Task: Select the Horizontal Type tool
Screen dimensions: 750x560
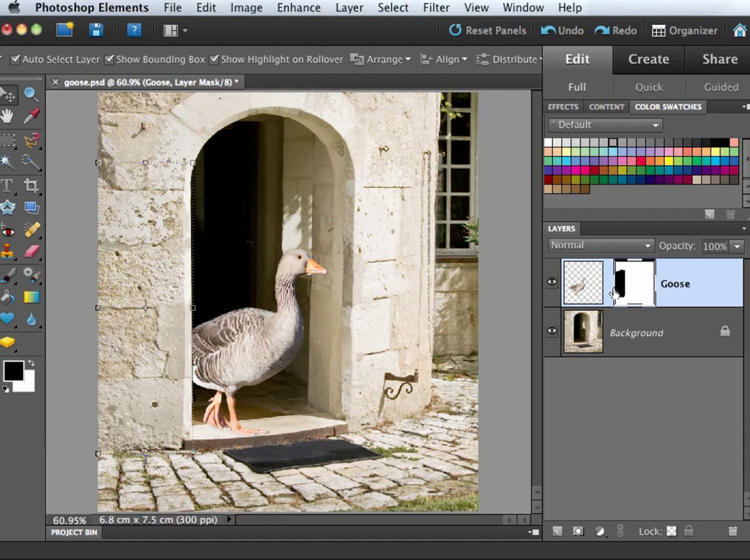Action: click(x=7, y=186)
